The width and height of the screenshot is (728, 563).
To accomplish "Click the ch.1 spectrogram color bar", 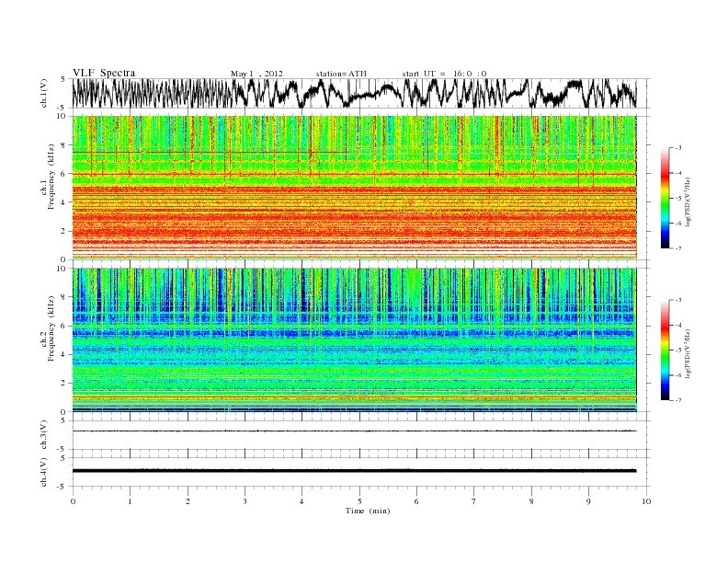I will click(x=665, y=199).
